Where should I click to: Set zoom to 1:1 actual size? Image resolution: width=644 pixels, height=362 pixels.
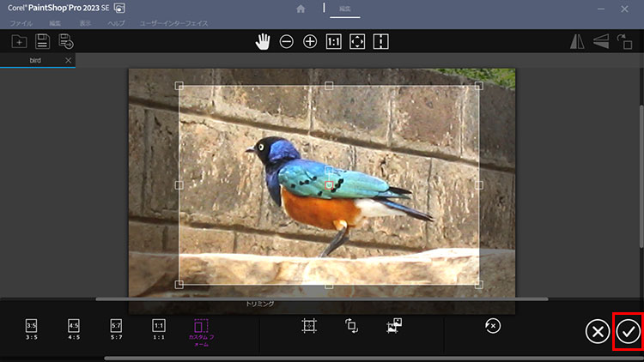click(334, 41)
